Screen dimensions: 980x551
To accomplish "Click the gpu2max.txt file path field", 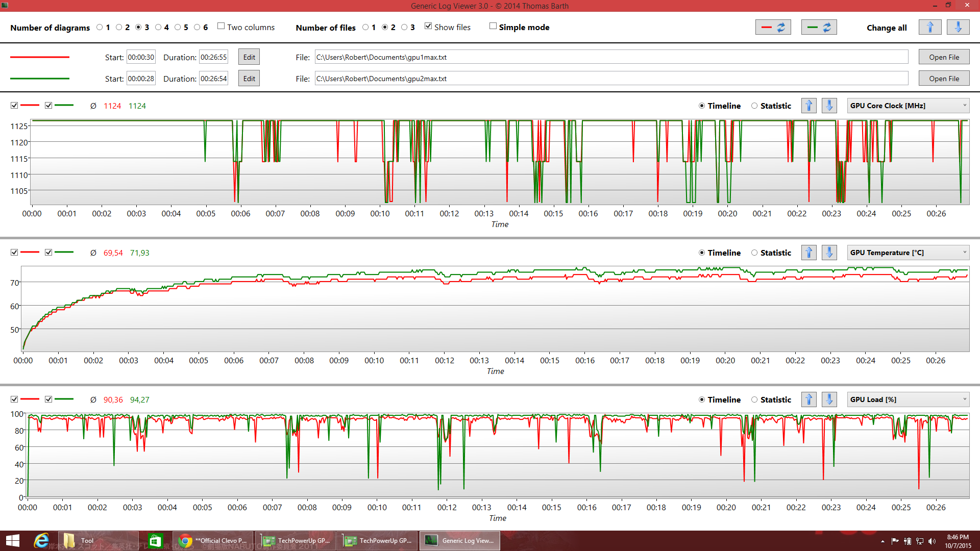I will [611, 79].
